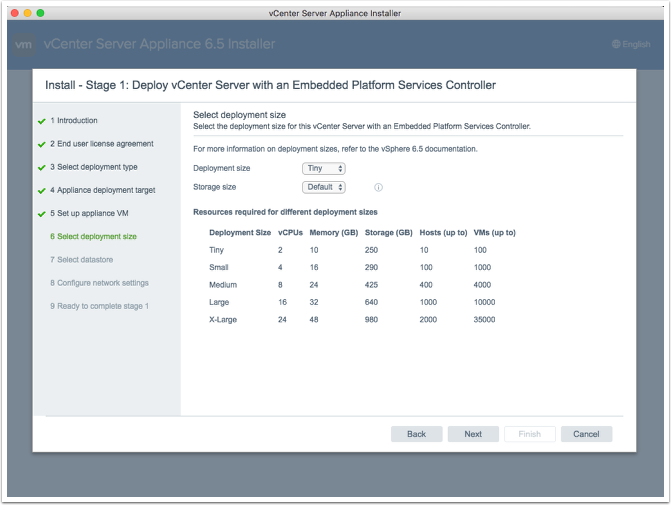Image resolution: width=671 pixels, height=505 pixels.
Task: Click the globe icon beside English
Action: (x=616, y=45)
